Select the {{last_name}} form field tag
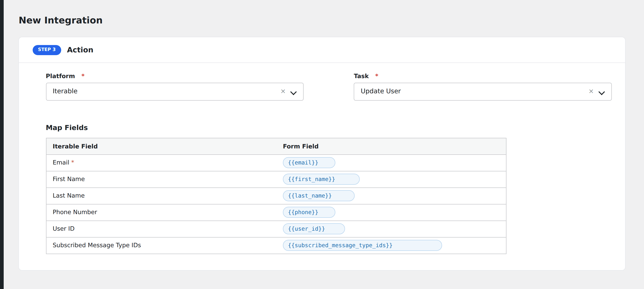644x289 pixels. (319, 195)
